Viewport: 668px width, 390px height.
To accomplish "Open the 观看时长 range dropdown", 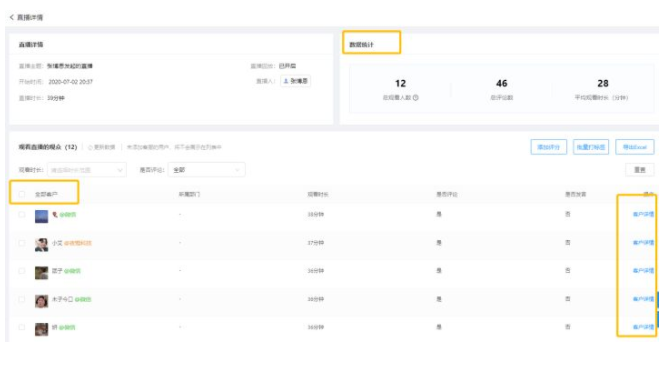I will pos(87,170).
